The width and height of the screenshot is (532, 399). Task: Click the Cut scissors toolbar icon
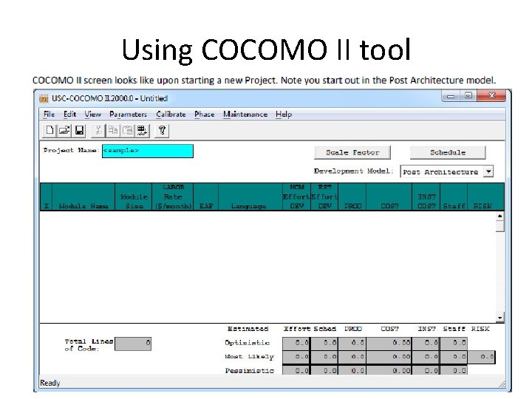coord(98,131)
